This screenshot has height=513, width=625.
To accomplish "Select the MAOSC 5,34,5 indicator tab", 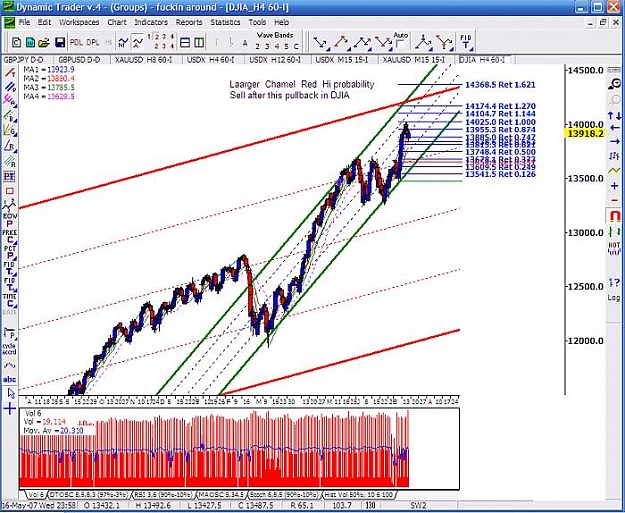I will click(222, 495).
